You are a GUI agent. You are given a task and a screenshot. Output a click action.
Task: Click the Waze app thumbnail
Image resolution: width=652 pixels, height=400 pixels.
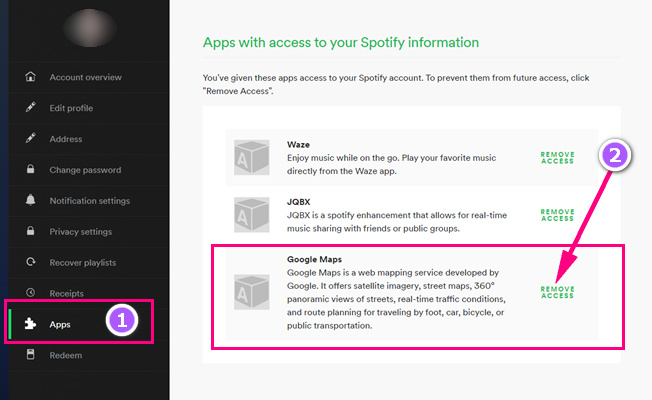pos(247,158)
